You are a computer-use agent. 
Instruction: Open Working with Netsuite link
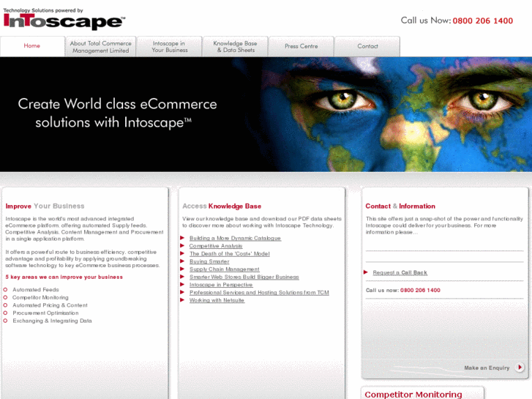coord(217,300)
